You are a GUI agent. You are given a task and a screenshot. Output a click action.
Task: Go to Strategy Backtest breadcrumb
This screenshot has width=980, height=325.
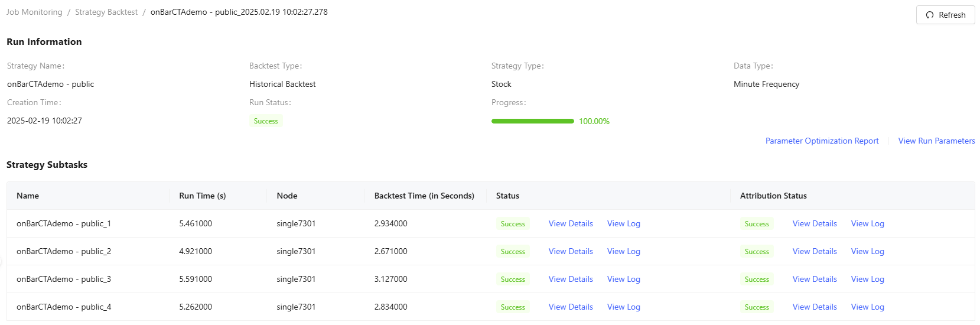point(106,12)
